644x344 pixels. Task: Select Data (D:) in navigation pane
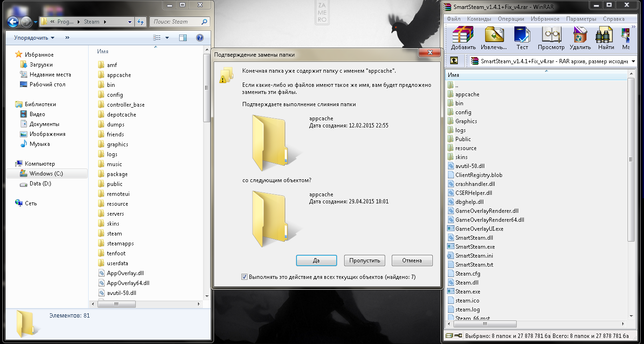(x=40, y=184)
